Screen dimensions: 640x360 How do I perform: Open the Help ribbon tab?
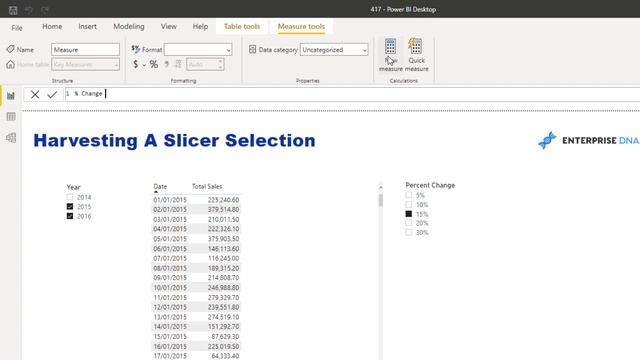(200, 27)
